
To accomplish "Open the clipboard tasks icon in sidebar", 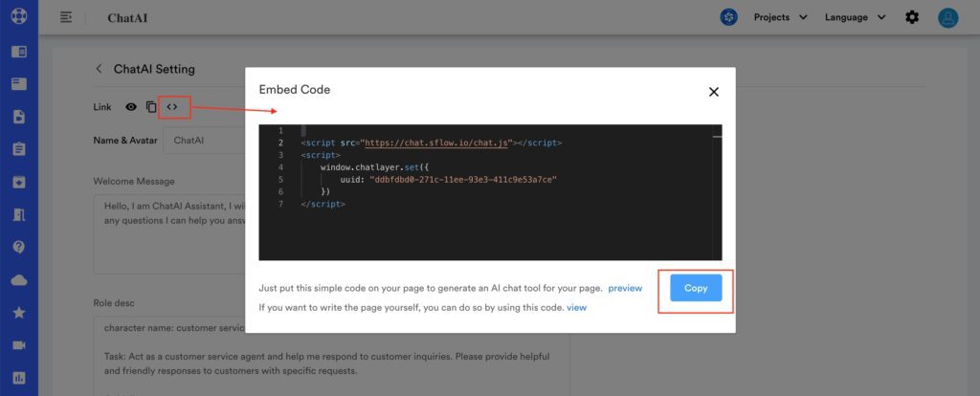I will (19, 149).
